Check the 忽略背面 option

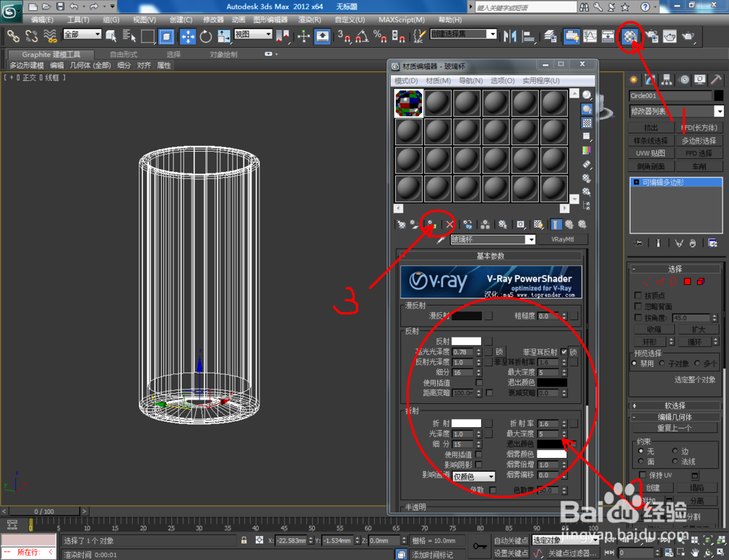click(638, 306)
